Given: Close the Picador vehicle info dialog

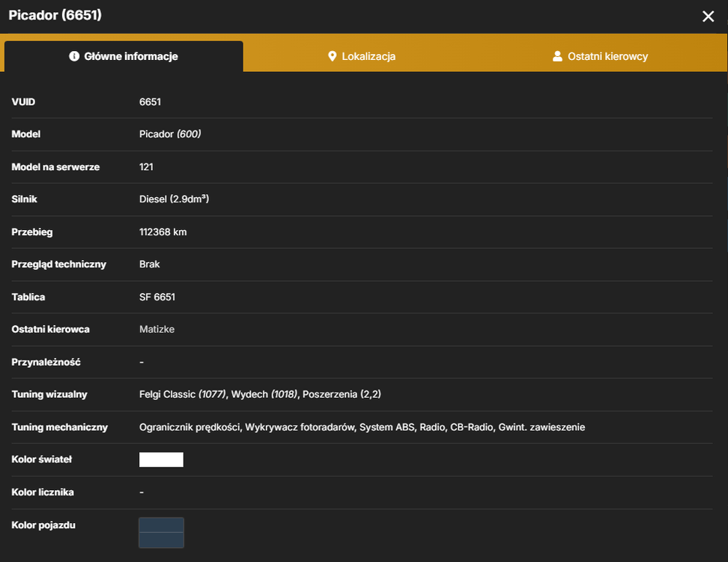Looking at the screenshot, I should coord(708,16).
